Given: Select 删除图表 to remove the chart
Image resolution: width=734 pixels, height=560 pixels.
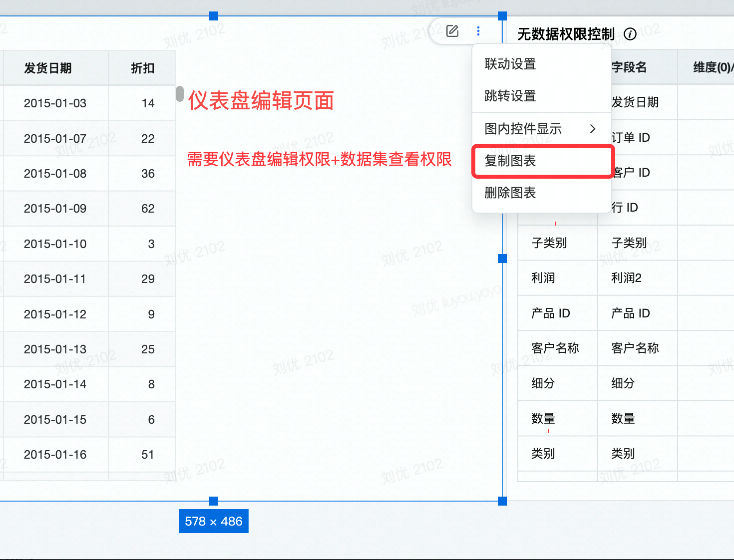Looking at the screenshot, I should tap(510, 193).
